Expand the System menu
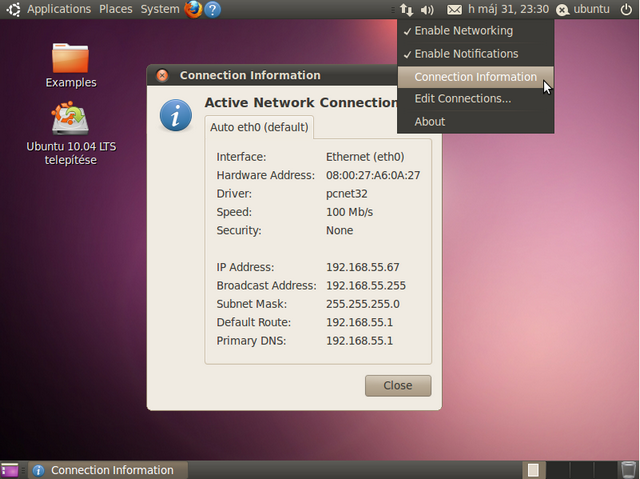 point(160,9)
